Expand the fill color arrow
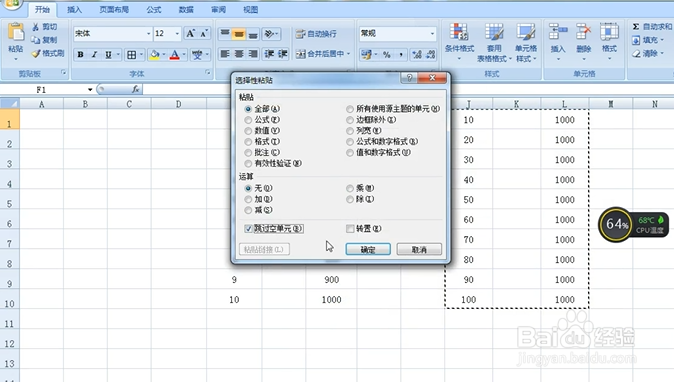674x382 pixels. click(x=163, y=55)
